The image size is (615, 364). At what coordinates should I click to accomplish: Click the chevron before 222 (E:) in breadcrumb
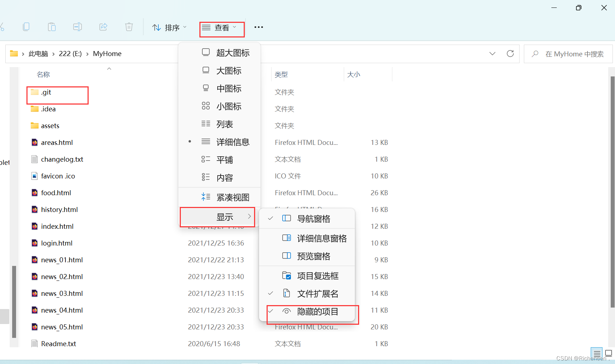click(x=54, y=54)
